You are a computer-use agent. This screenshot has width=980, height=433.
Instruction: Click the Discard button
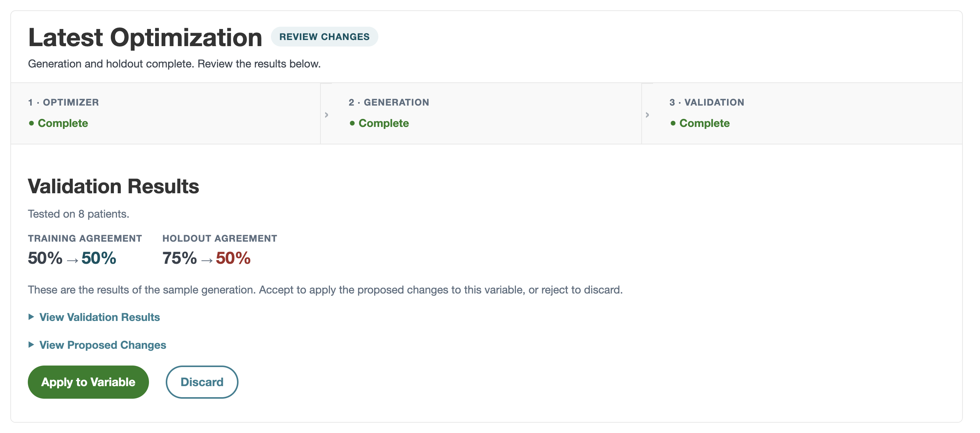(x=202, y=382)
